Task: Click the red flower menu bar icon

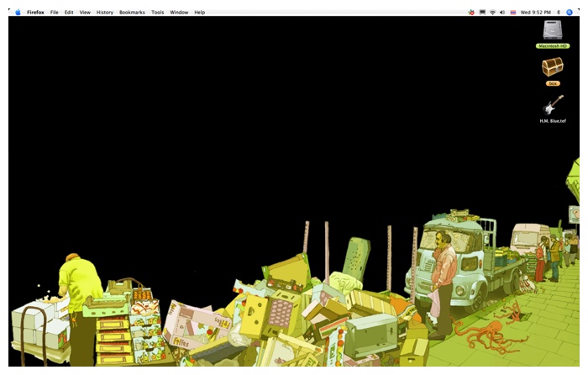Action: [471, 13]
